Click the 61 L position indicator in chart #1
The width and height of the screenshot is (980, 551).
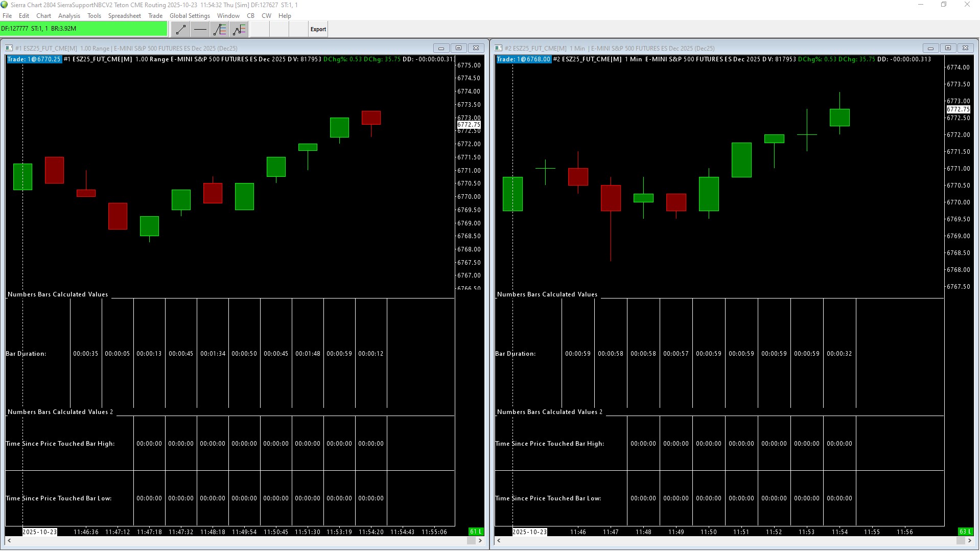click(476, 532)
